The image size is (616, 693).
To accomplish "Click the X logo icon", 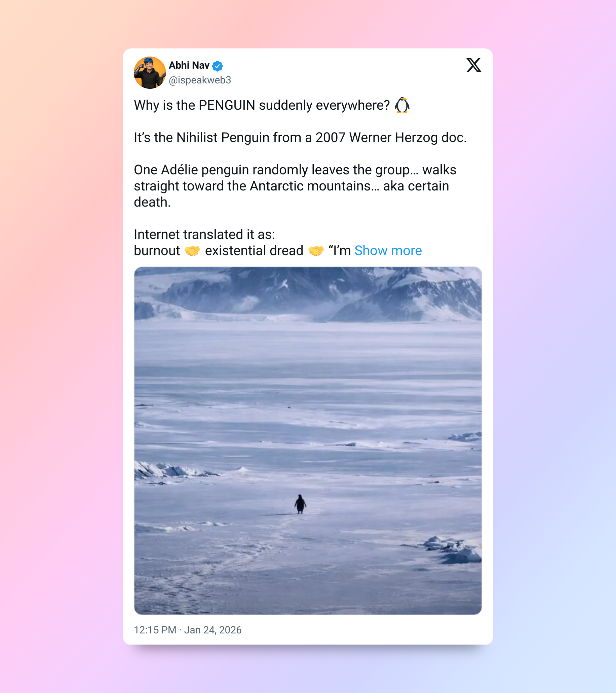I will tap(473, 65).
